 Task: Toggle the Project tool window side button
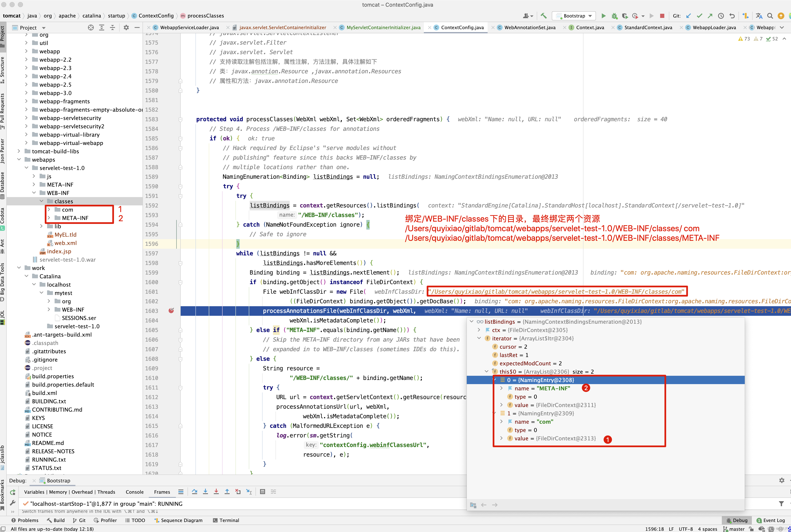pos(3,37)
